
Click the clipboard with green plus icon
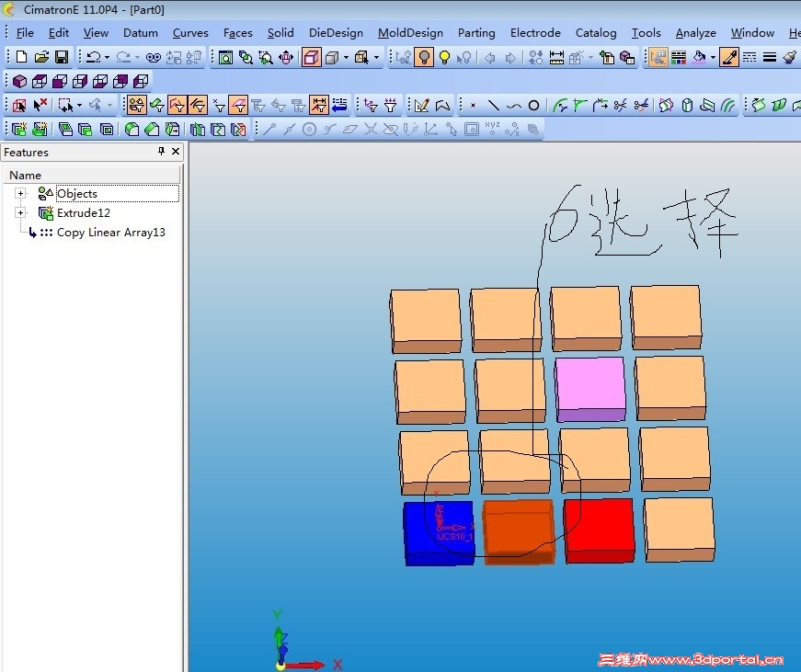[x=607, y=57]
